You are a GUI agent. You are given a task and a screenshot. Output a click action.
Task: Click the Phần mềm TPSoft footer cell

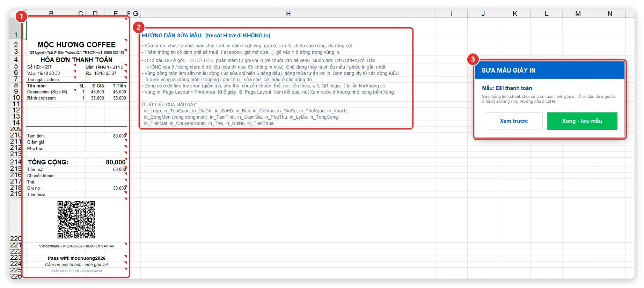pos(76,271)
